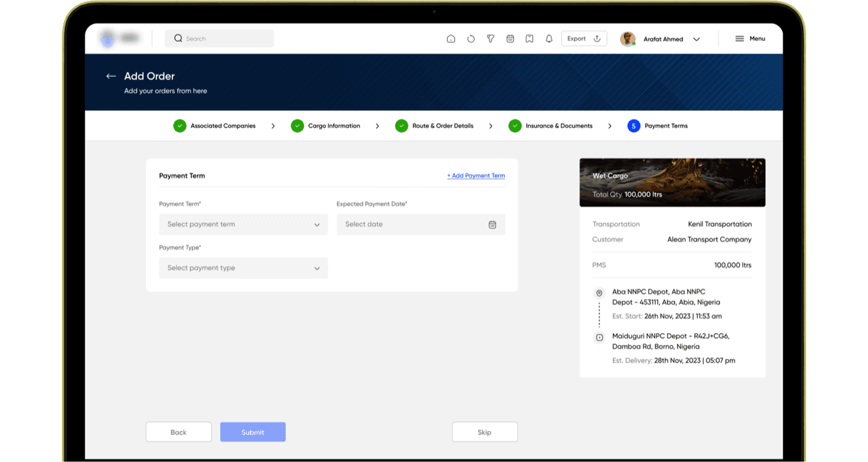Focus the Search field

tap(219, 39)
